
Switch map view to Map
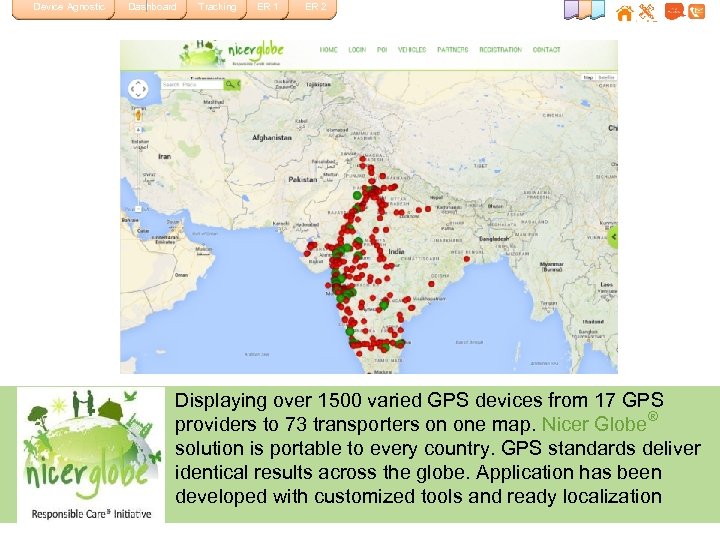tap(589, 78)
